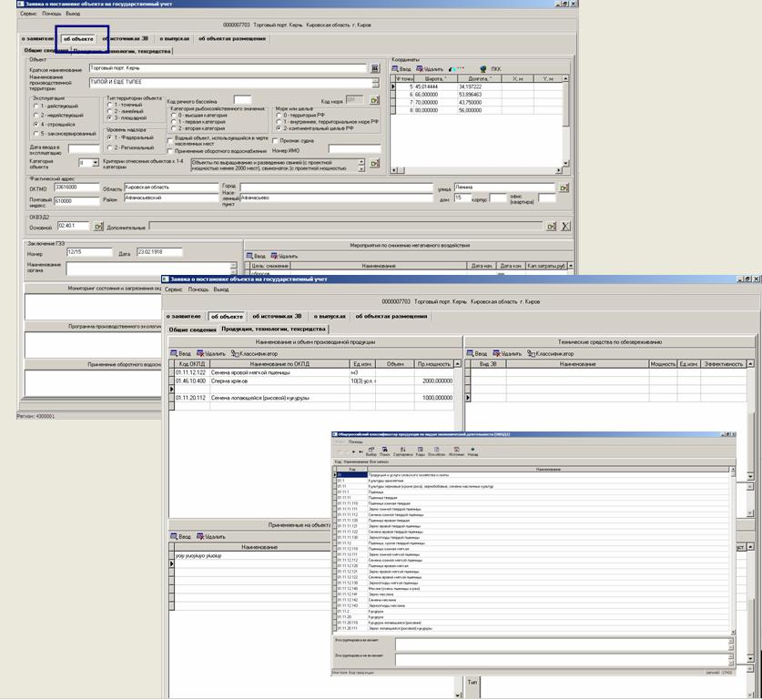This screenshot has width=762, height=700.
Task: Click the ПКК map icon in Координаты
Action: tap(483, 68)
